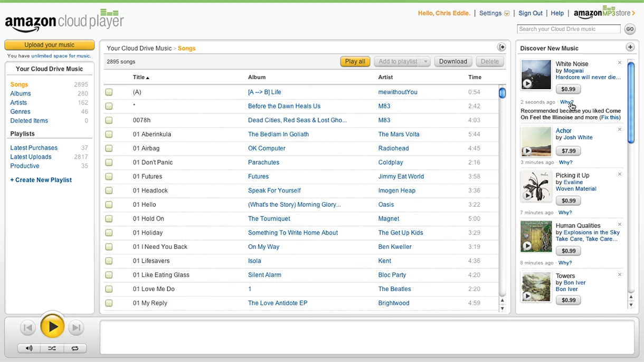Sort songs by the Album column
Screen dimensions: 644x362
pyautogui.click(x=257, y=77)
